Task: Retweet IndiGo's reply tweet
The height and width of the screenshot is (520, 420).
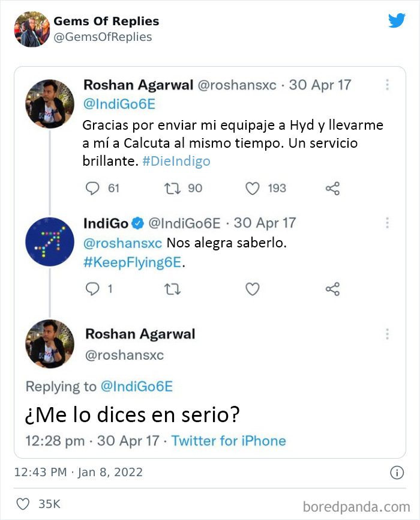Action: 172,289
